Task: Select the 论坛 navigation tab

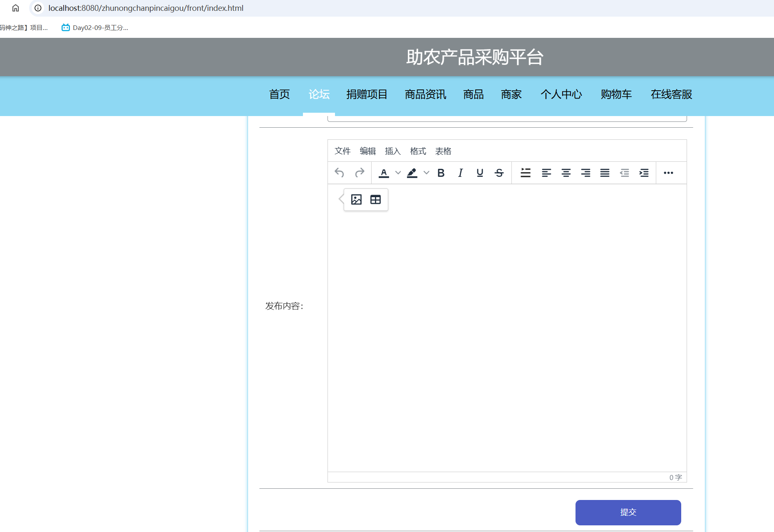Action: pyautogui.click(x=319, y=94)
